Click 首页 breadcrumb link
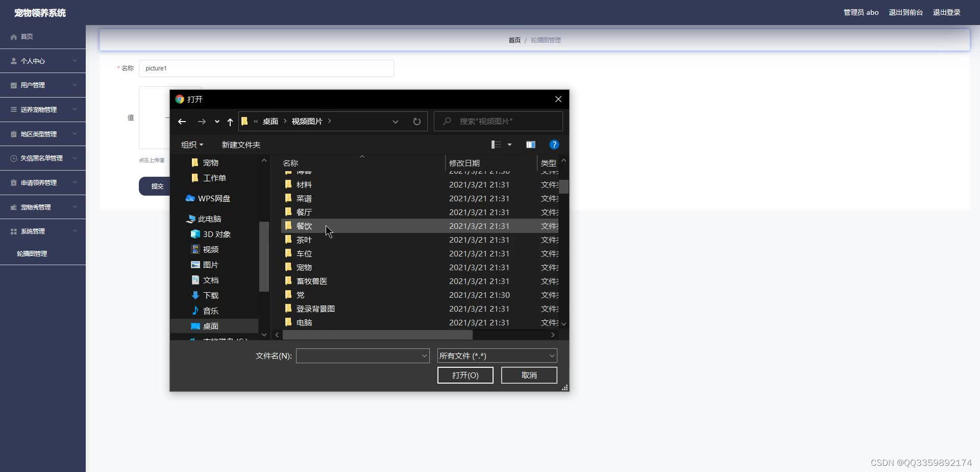This screenshot has height=472, width=980. 514,40
